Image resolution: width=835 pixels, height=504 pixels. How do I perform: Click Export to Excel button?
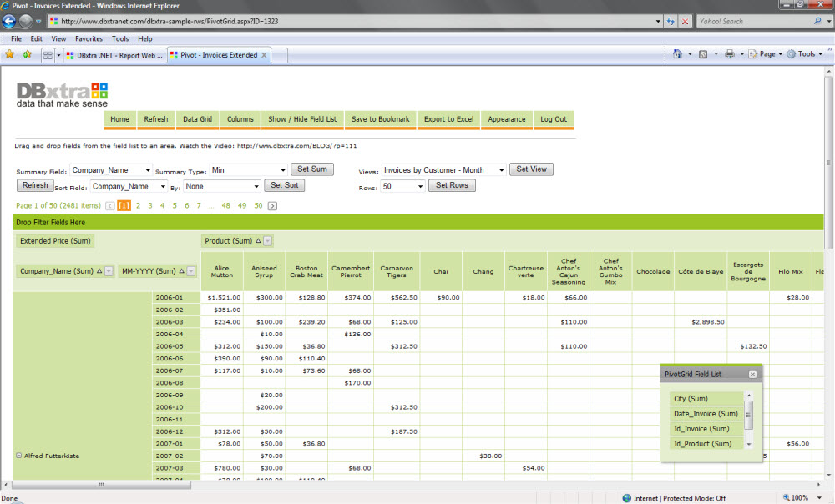click(x=449, y=119)
